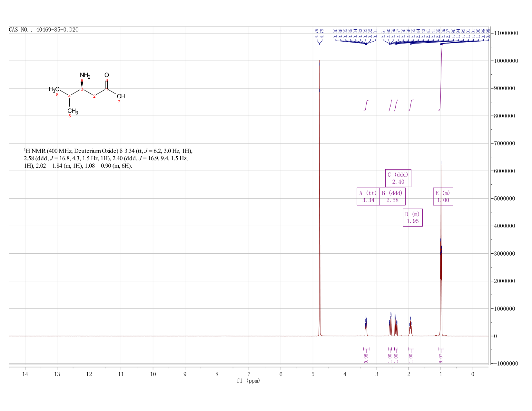Click the 10 ppm axis tick label

point(153,374)
